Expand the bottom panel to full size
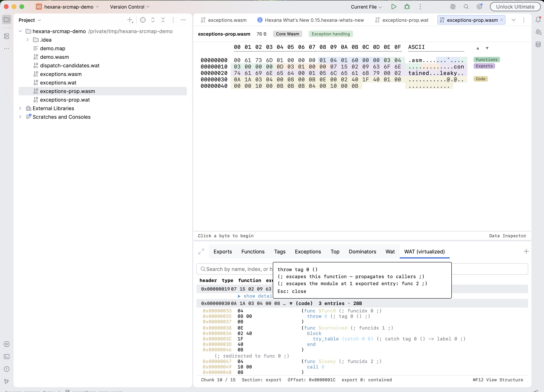544x392 pixels. [x=201, y=251]
